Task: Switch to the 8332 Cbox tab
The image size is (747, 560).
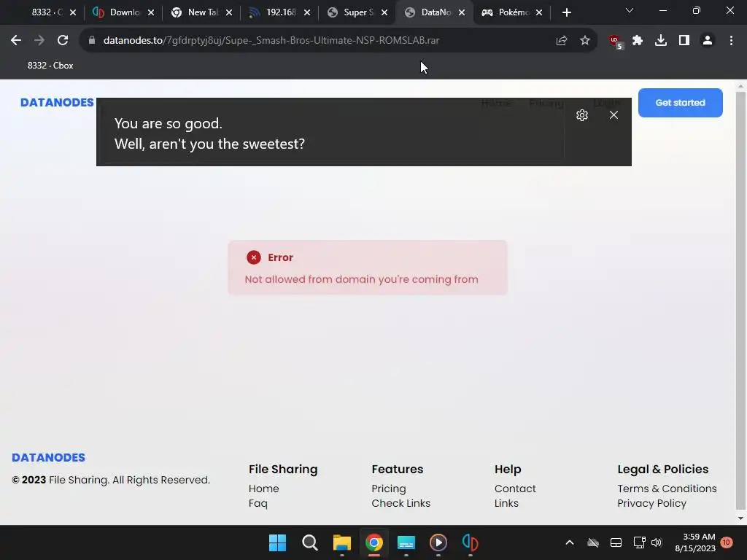Action: pos(46,12)
